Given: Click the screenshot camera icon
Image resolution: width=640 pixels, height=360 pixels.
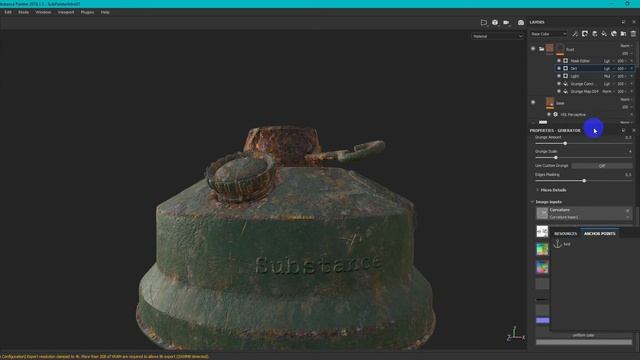Looking at the screenshot, I should (521, 22).
